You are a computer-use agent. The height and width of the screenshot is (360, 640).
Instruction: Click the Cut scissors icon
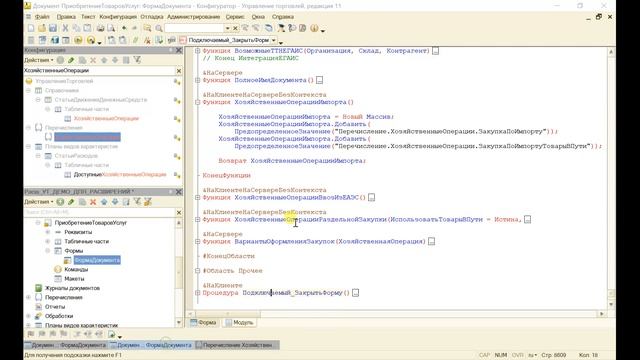pyautogui.click(x=65, y=28)
